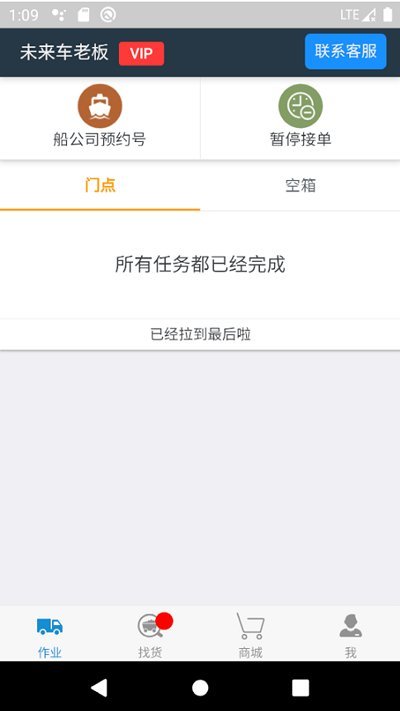The height and width of the screenshot is (711, 400).
Task: Switch to the 空箱 tab
Action: tap(300, 185)
